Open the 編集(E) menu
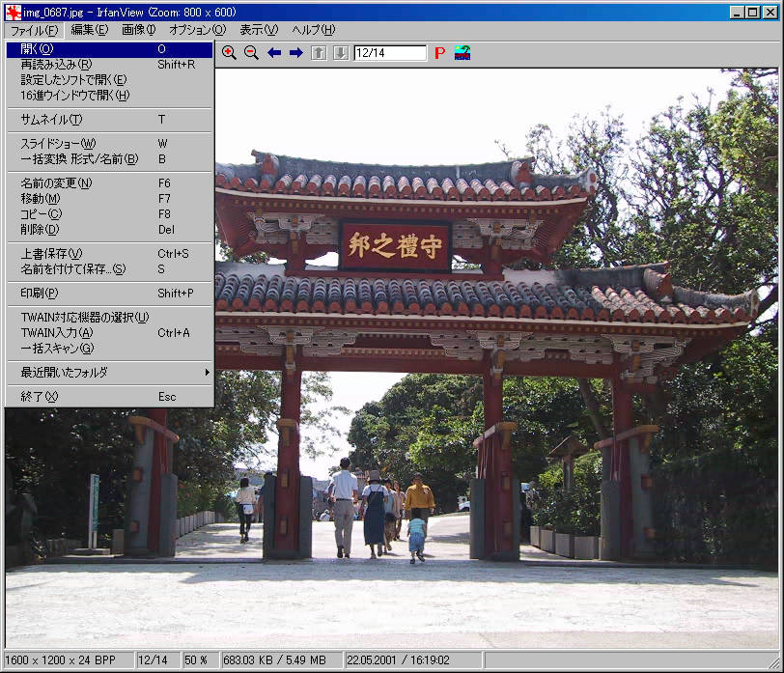Viewport: 784px width, 673px height. [89, 30]
